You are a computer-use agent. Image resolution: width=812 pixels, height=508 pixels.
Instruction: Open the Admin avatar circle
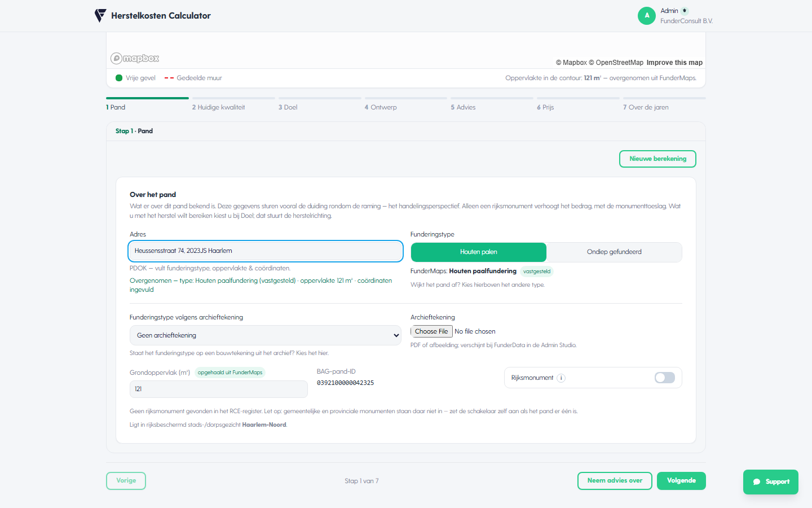click(x=647, y=16)
